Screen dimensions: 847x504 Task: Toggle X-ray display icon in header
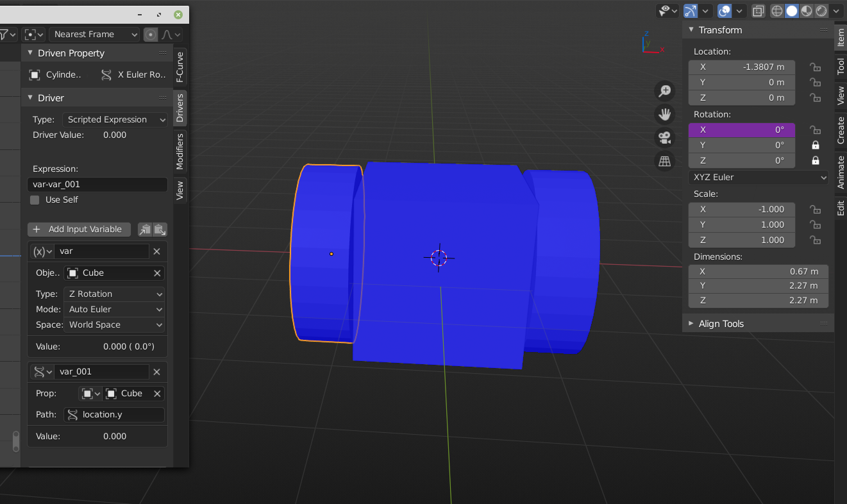759,11
